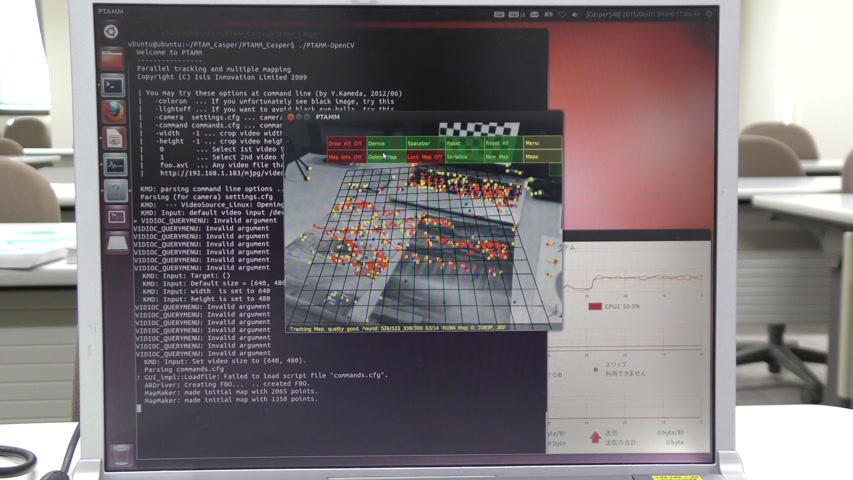
Task: Click the PTAMM tracking status line
Action: tap(397, 328)
